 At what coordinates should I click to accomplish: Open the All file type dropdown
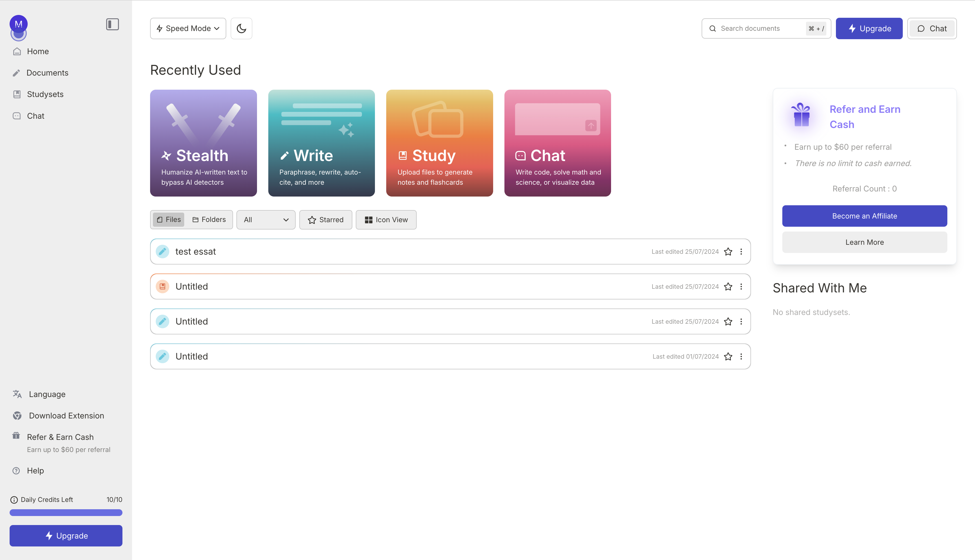(x=265, y=220)
